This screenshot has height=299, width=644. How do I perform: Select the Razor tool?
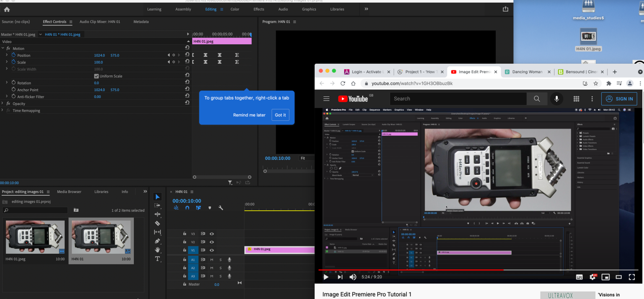[157, 223]
